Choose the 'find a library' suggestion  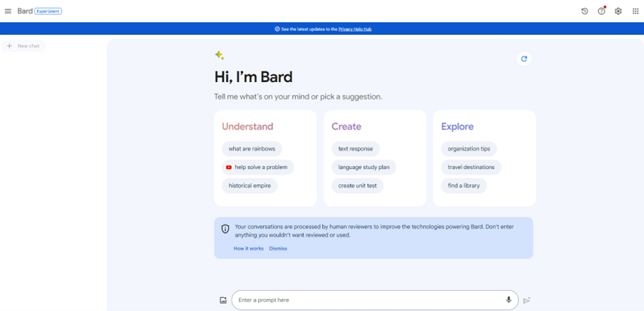(464, 185)
